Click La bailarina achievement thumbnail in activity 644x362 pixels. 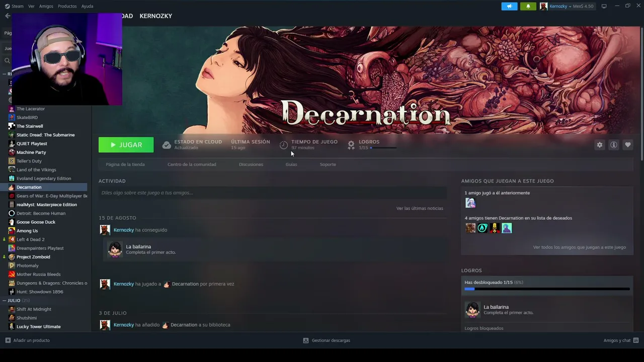point(115,249)
